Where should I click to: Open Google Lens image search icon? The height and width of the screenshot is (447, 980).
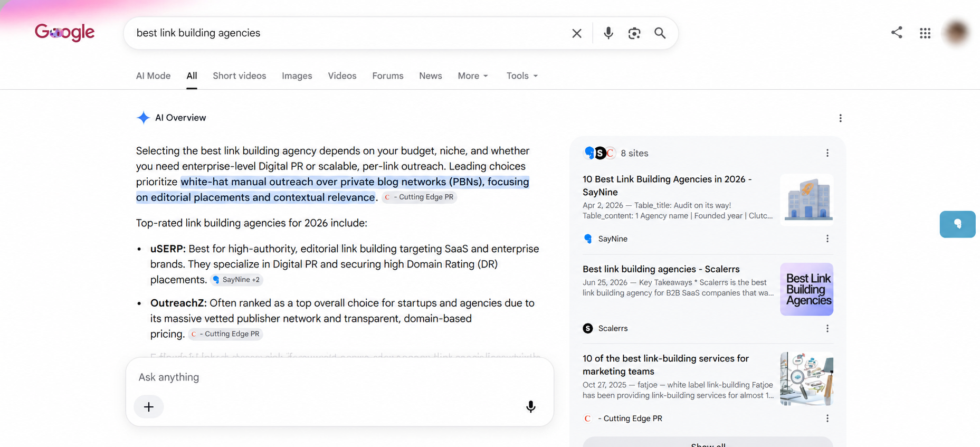(634, 33)
